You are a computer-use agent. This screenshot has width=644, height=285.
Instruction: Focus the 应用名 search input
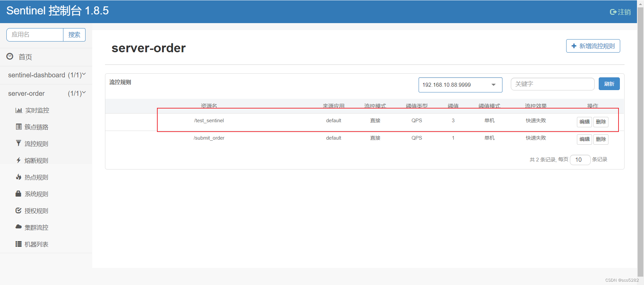35,35
